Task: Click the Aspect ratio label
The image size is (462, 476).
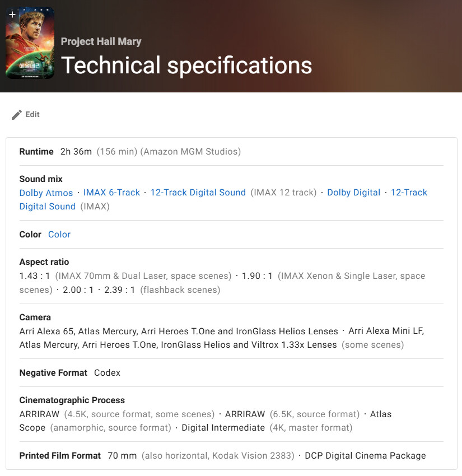Action: (x=44, y=262)
